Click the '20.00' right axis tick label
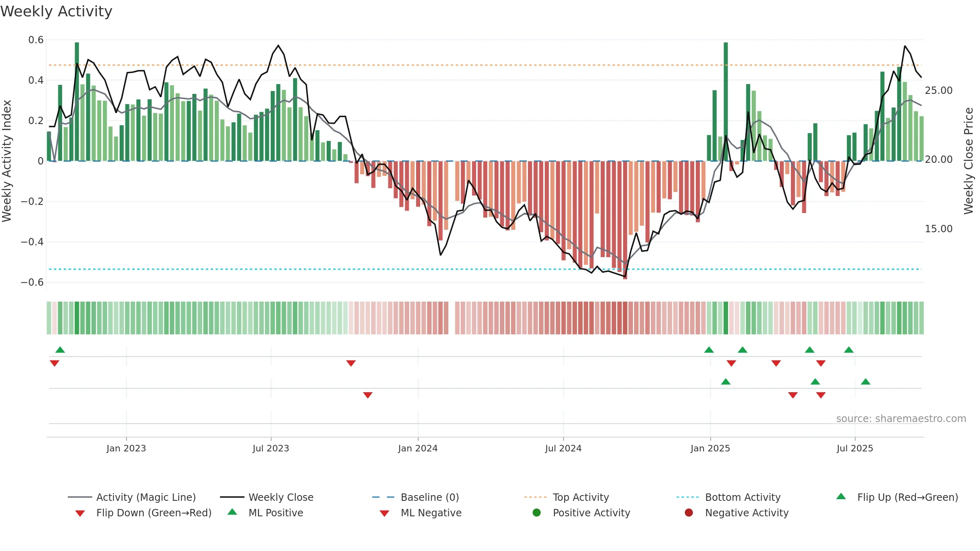Viewport: 980px width, 551px height. pyautogui.click(x=939, y=159)
